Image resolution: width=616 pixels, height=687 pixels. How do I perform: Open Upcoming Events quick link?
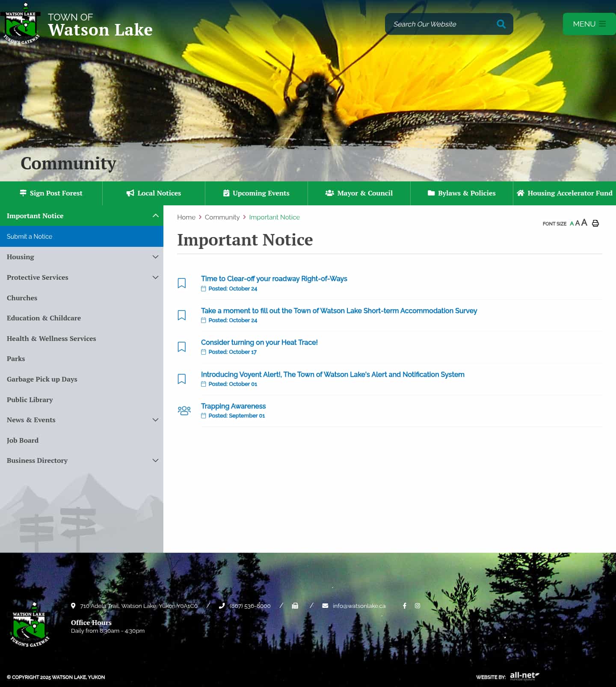[256, 193]
